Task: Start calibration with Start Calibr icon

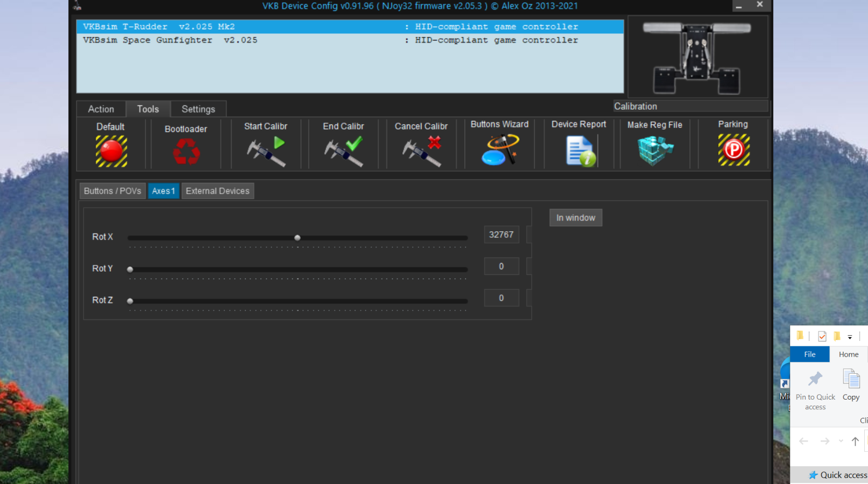Action: [266, 151]
